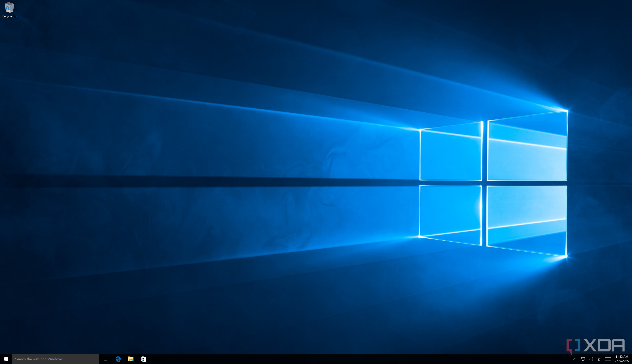632x364 pixels.
Task: Open the network status tray icon
Action: (x=583, y=359)
